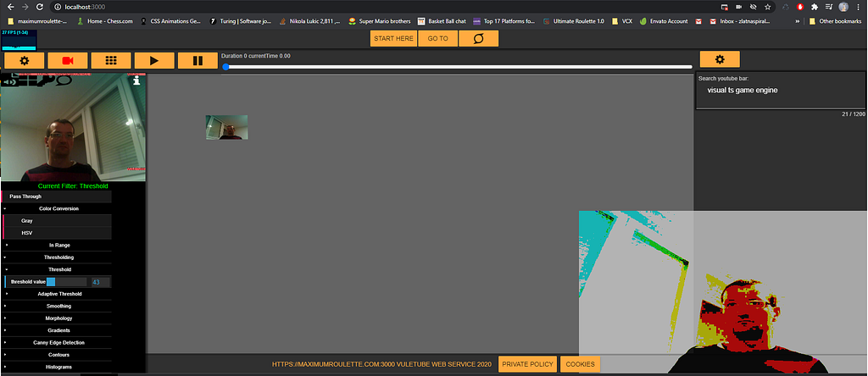Show more bookmarks via double chevron
The height and width of the screenshot is (376, 868).
point(798,21)
